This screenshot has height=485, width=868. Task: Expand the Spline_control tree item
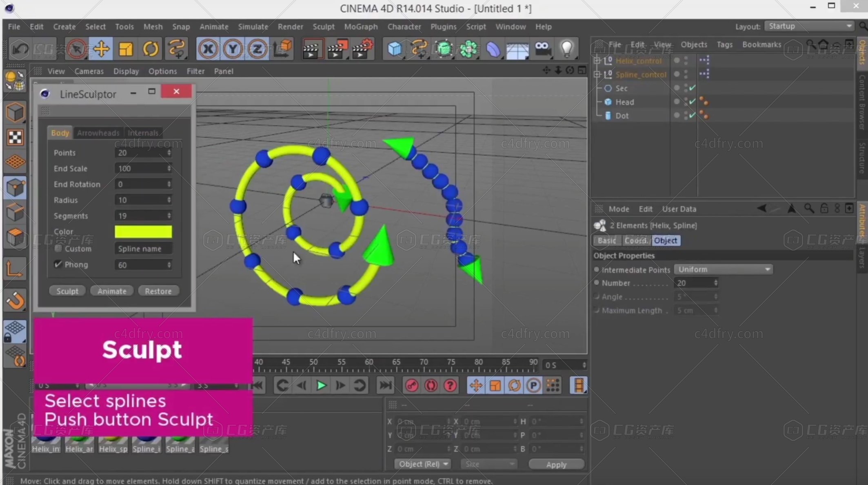coord(597,74)
